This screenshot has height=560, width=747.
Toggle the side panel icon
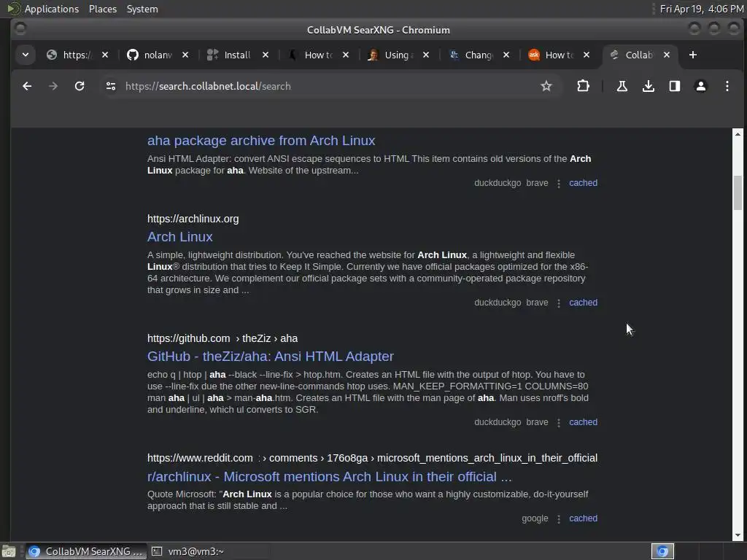675,86
